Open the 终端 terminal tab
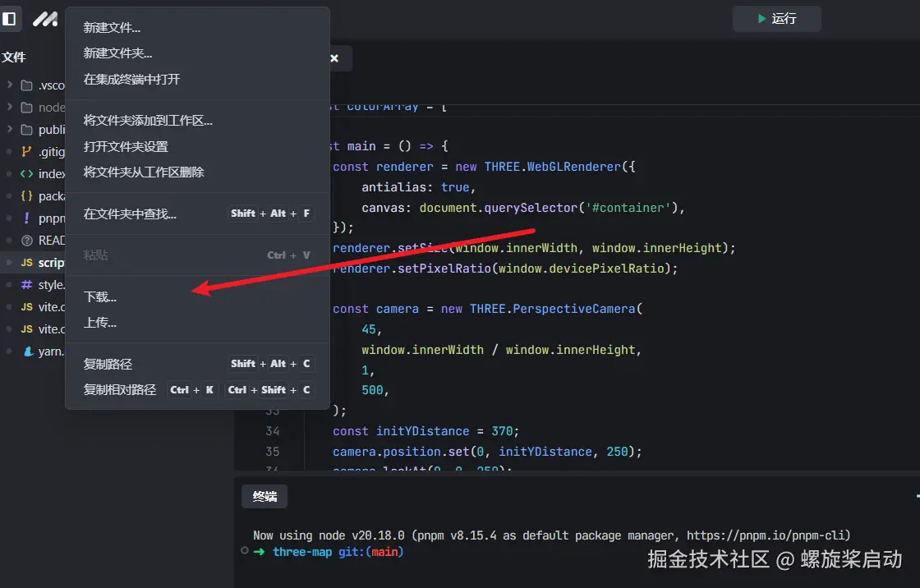 pos(264,497)
